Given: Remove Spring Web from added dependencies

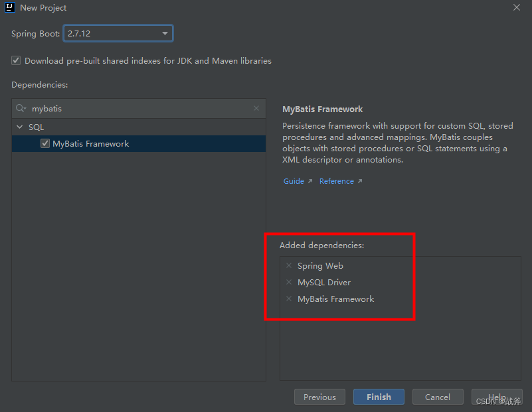Looking at the screenshot, I should point(289,265).
